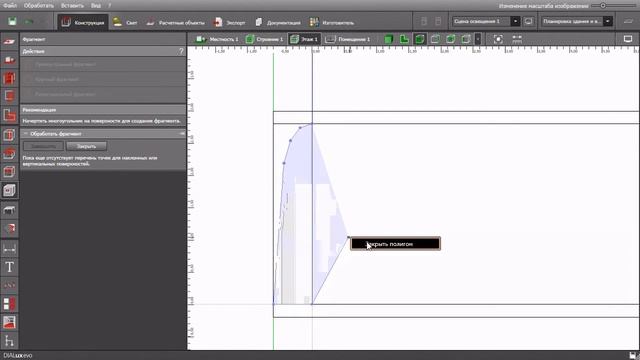
Task: Open the Файл menu
Action: pos(10,6)
